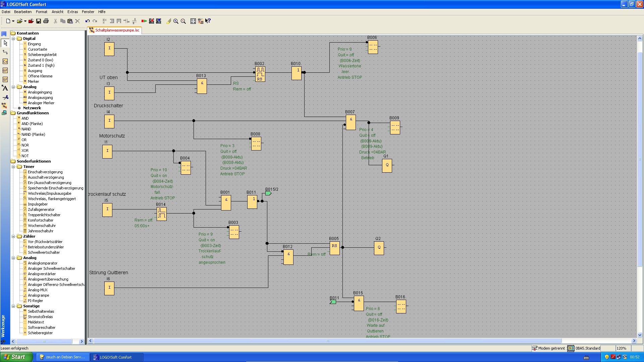This screenshot has width=644, height=362.
Task: Select the SF special functions tool
Action: pos(5,79)
